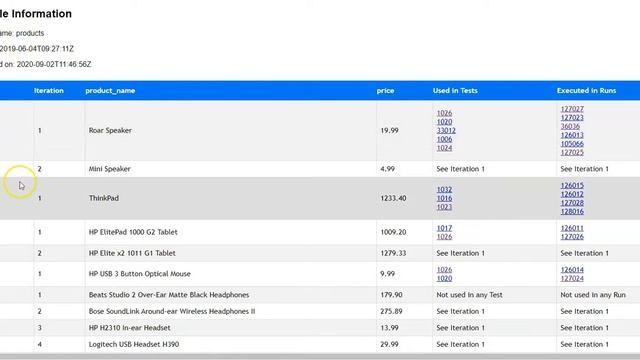Viewport: 640px width, 360px height.
Task: Open test link 1020 in HP USB Mouse row
Action: 444,278
